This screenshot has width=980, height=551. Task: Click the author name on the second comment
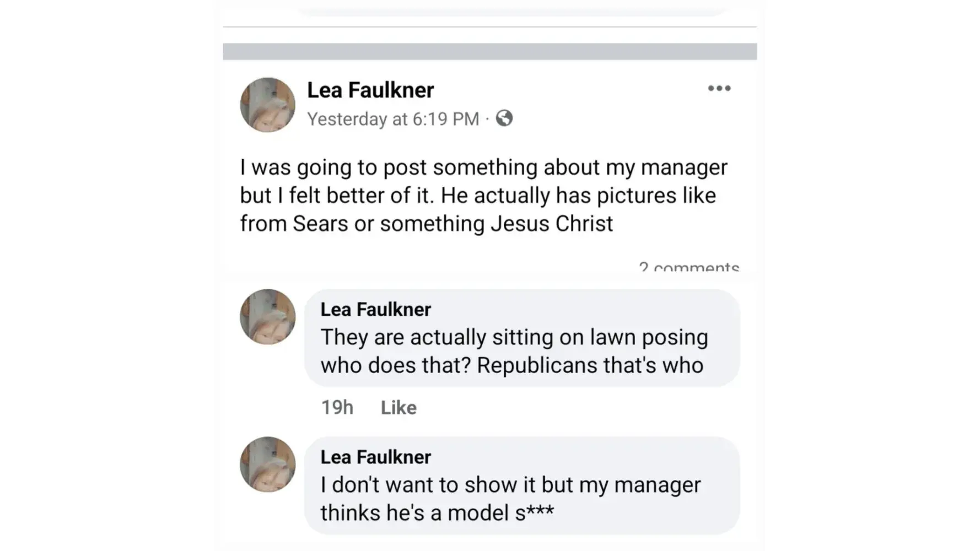click(375, 457)
